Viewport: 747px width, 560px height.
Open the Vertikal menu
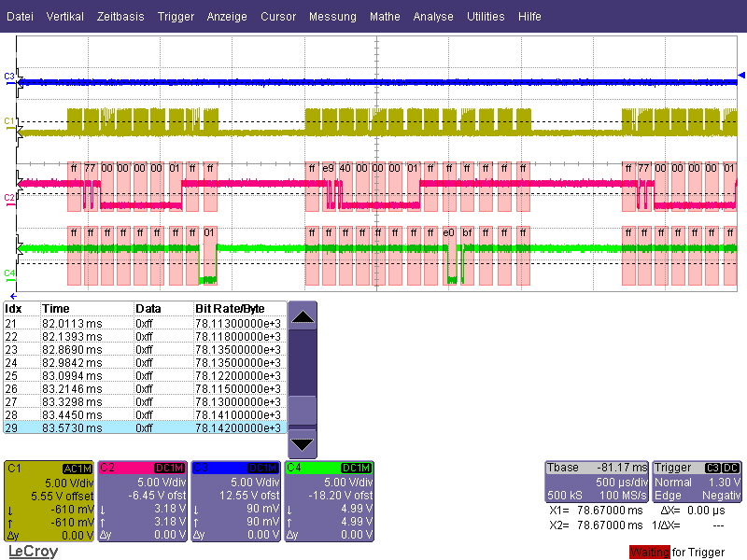coord(64,17)
